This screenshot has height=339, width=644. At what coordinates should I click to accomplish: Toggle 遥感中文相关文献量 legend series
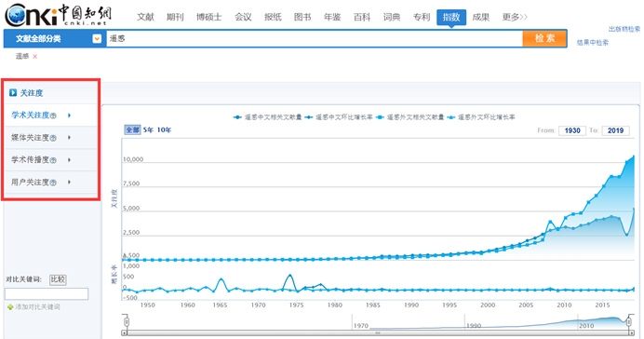click(x=267, y=117)
